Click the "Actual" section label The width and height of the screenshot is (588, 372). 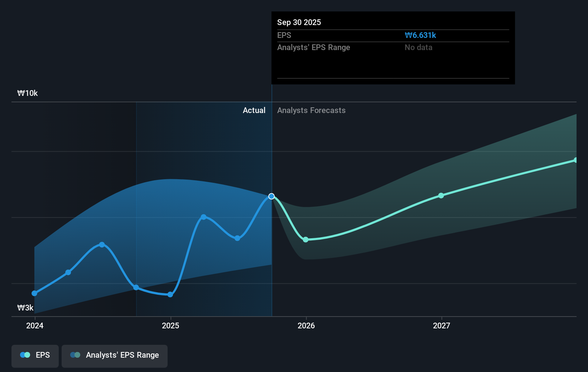click(x=254, y=110)
